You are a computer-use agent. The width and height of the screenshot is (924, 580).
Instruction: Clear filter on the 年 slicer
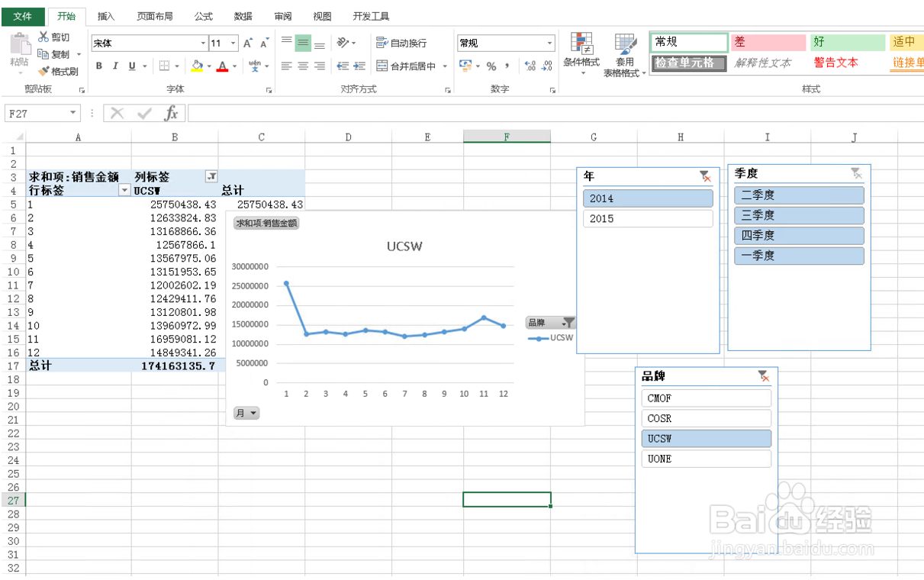pyautogui.click(x=705, y=176)
